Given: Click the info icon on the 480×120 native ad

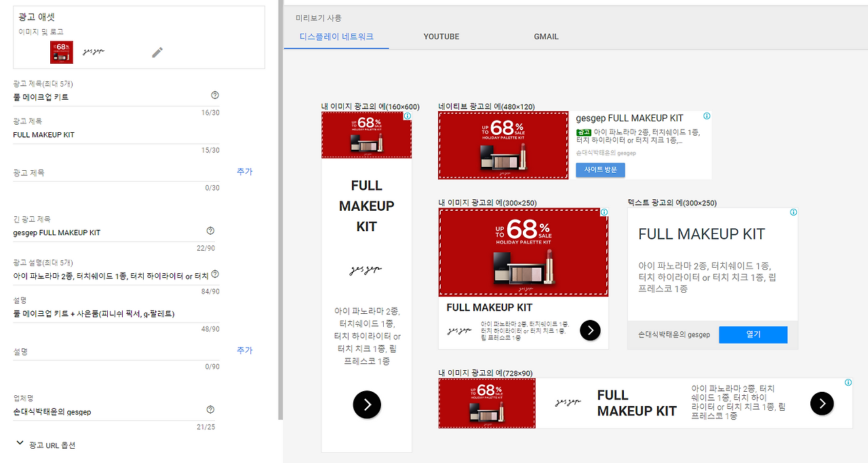Looking at the screenshot, I should [707, 116].
